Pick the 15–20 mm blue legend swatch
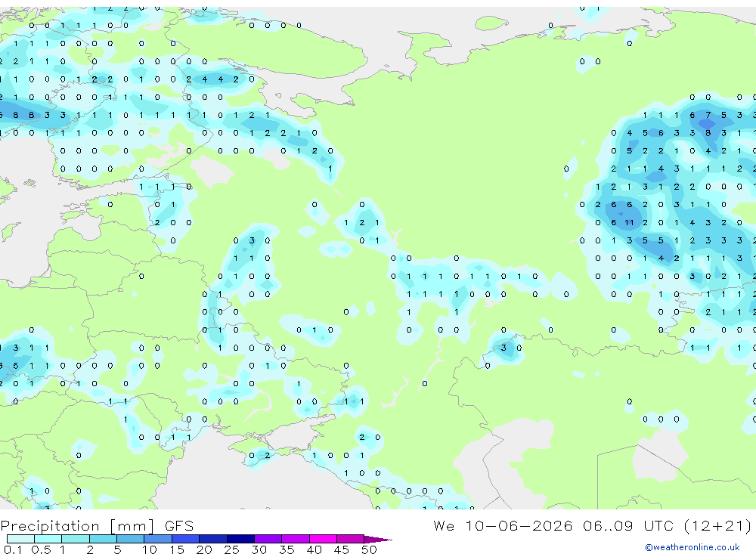The height and width of the screenshot is (554, 756). [186, 539]
